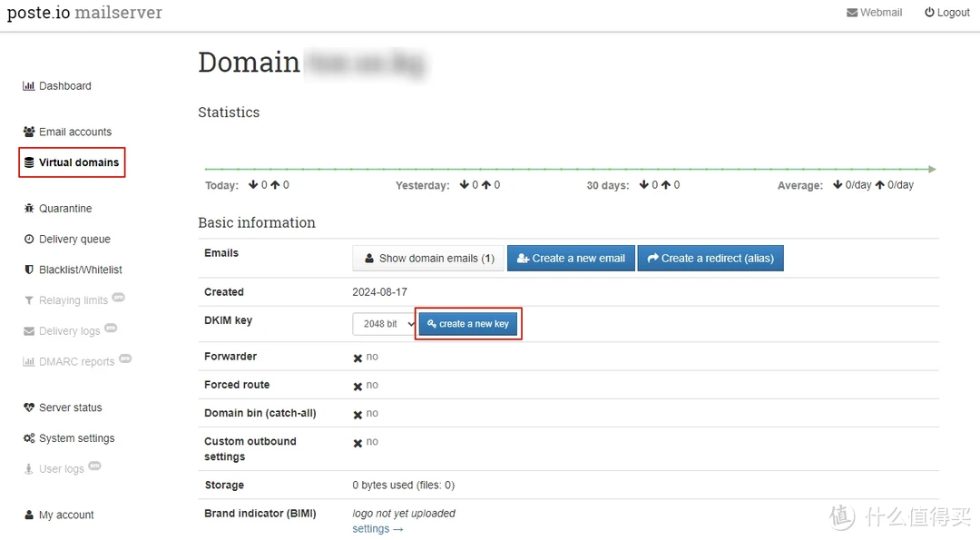This screenshot has width=980, height=540.
Task: Toggle Custom outbound settings
Action: click(x=365, y=442)
